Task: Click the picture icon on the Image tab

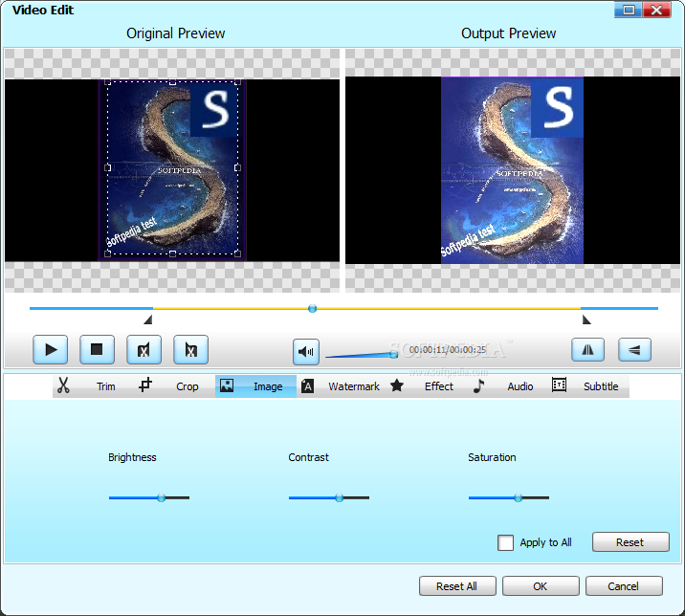Action: [x=227, y=385]
